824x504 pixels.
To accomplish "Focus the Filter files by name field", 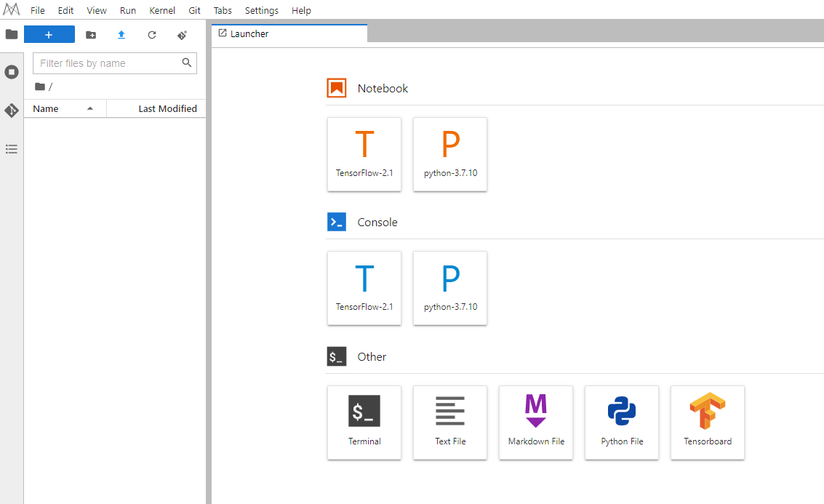I will click(115, 63).
